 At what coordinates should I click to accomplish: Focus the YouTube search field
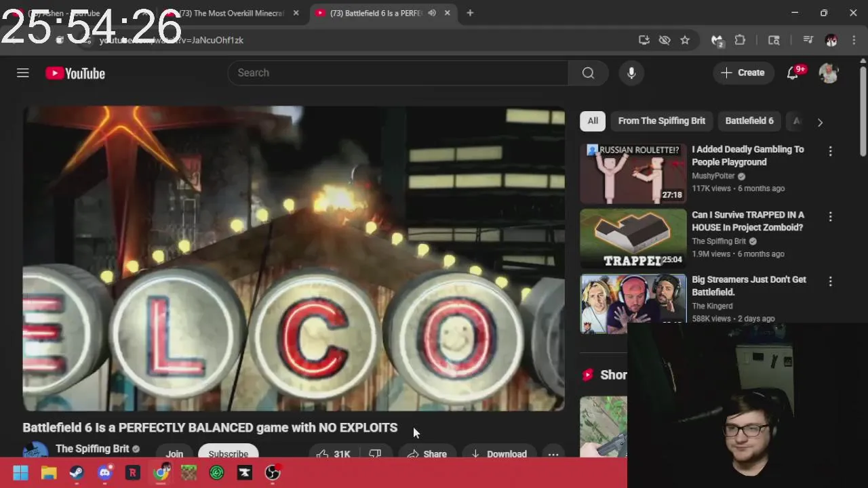point(398,73)
